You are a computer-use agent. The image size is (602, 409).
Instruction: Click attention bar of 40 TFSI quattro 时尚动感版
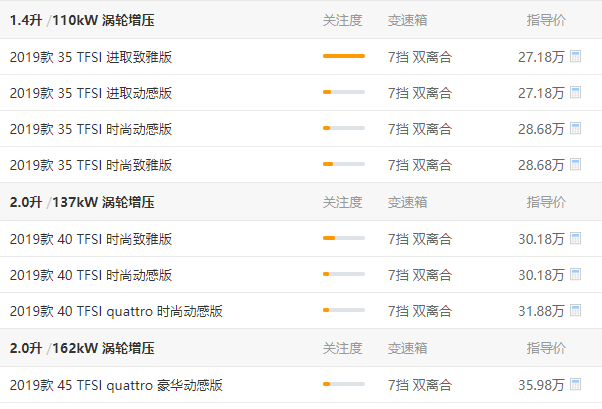click(344, 310)
